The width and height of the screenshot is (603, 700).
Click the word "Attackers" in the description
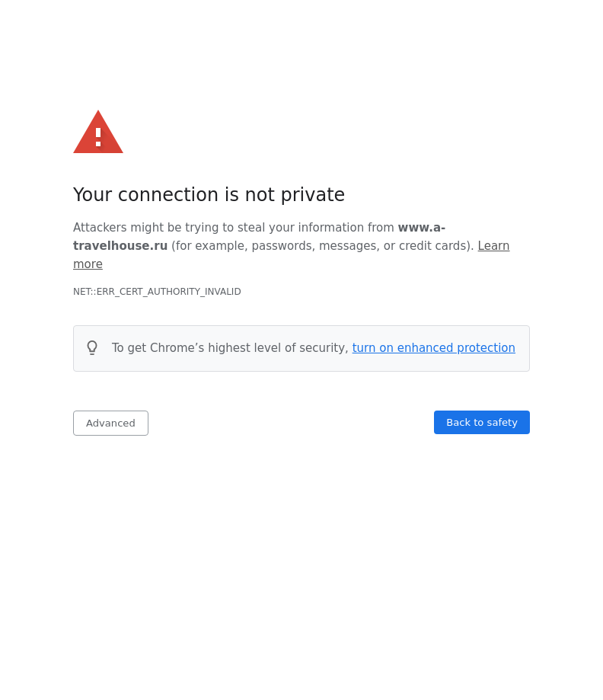[x=100, y=228]
